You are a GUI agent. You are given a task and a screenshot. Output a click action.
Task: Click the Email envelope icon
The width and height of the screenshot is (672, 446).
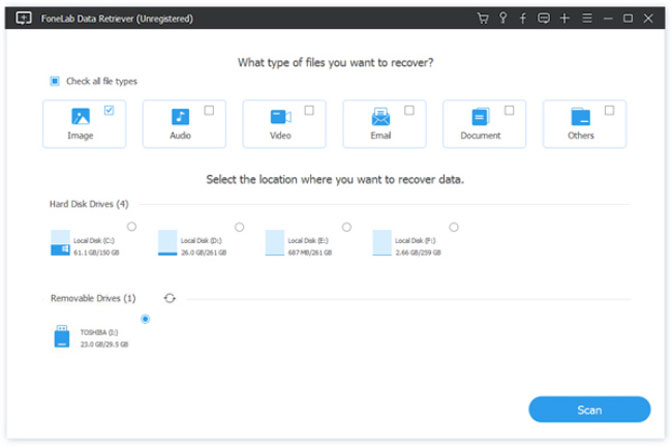381,117
